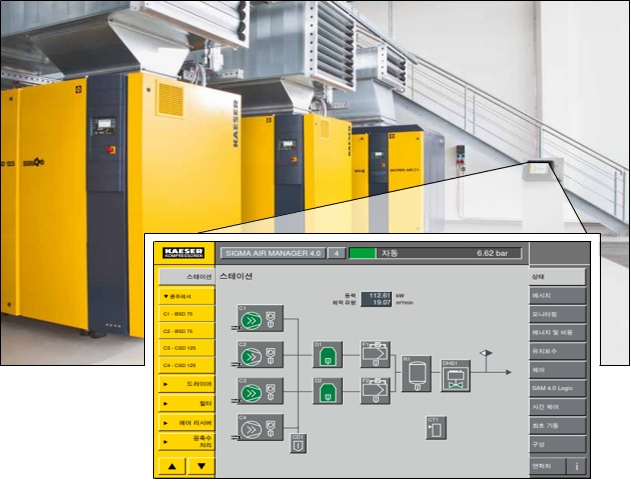Expand the 드라이어 dryer section
Viewport: 631px width, 484px height.
tap(187, 384)
